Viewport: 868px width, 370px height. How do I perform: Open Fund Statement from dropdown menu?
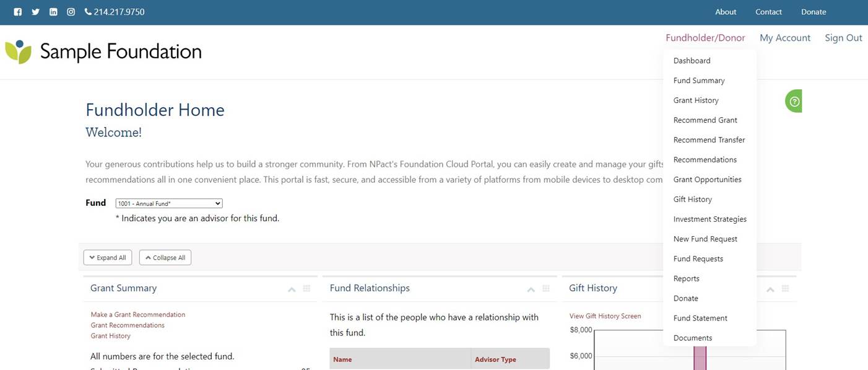click(x=700, y=319)
